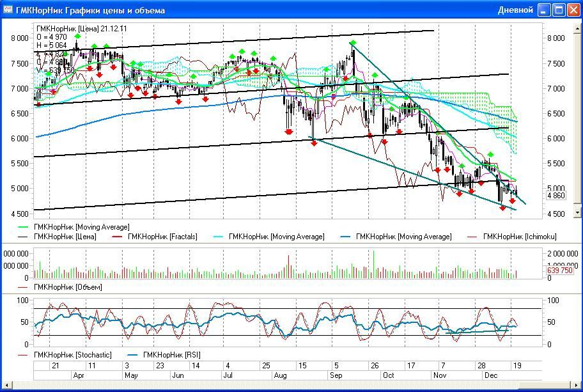Select the green Moving Average legend label
This screenshot has height=392, width=583.
(81, 227)
